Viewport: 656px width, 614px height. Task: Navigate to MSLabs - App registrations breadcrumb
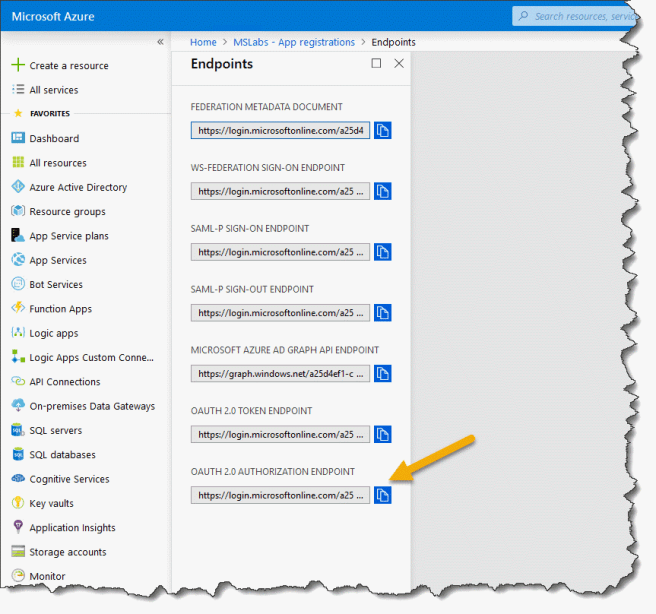pos(294,42)
